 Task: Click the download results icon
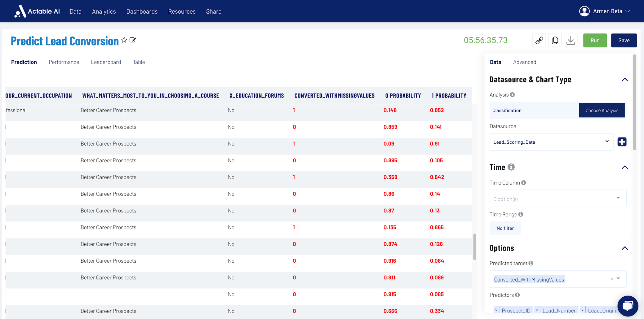[571, 40]
